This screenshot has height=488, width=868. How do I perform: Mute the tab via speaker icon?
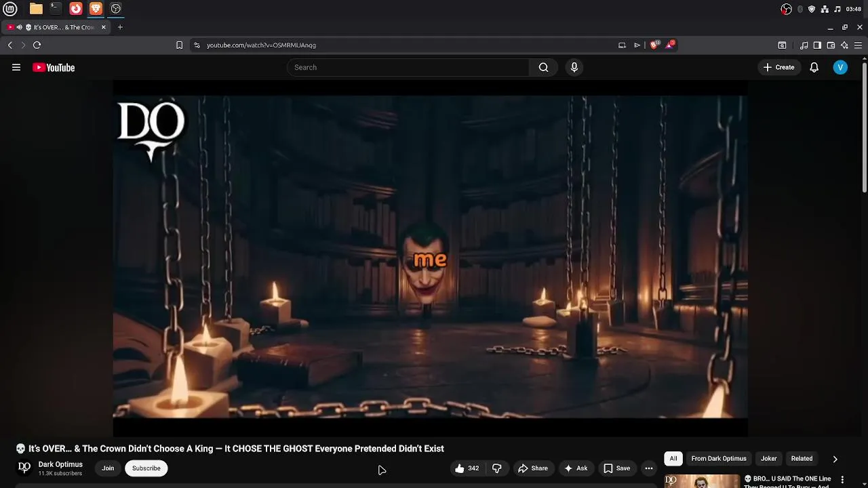point(20,27)
